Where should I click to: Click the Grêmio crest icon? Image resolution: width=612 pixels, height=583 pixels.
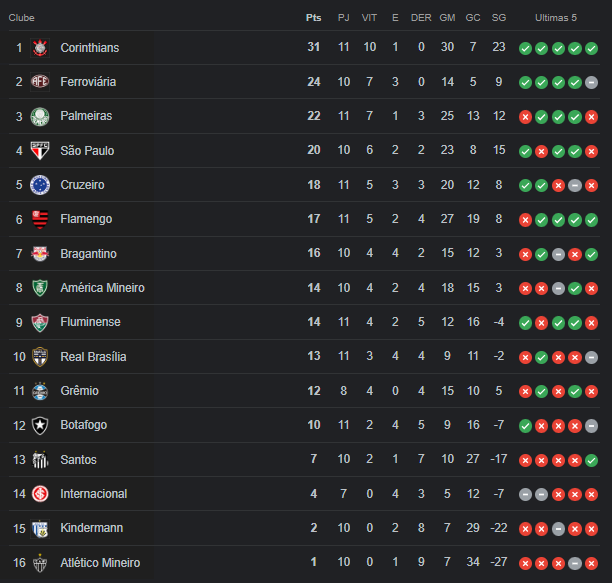(x=40, y=391)
